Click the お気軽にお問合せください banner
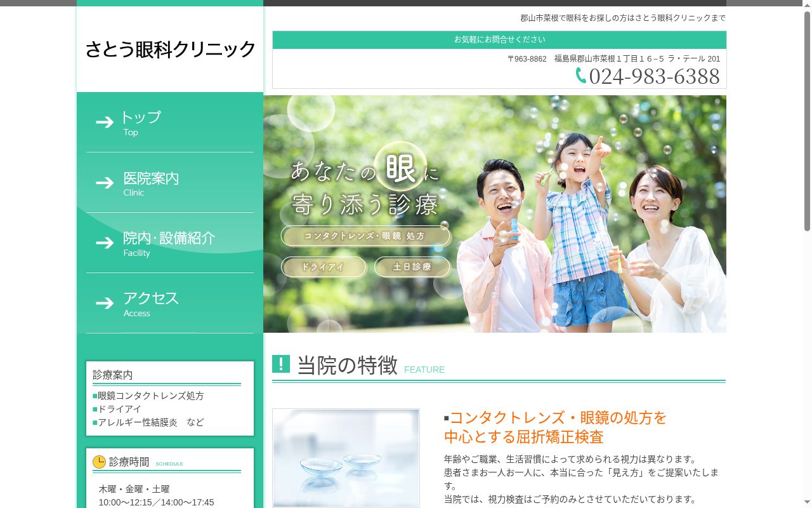The height and width of the screenshot is (508, 812). point(499,39)
